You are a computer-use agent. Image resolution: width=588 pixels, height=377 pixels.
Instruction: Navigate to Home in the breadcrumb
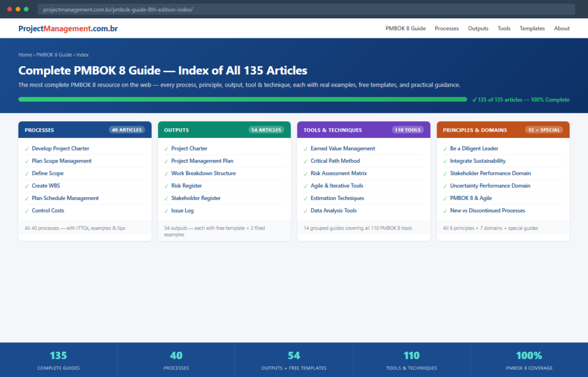(25, 55)
